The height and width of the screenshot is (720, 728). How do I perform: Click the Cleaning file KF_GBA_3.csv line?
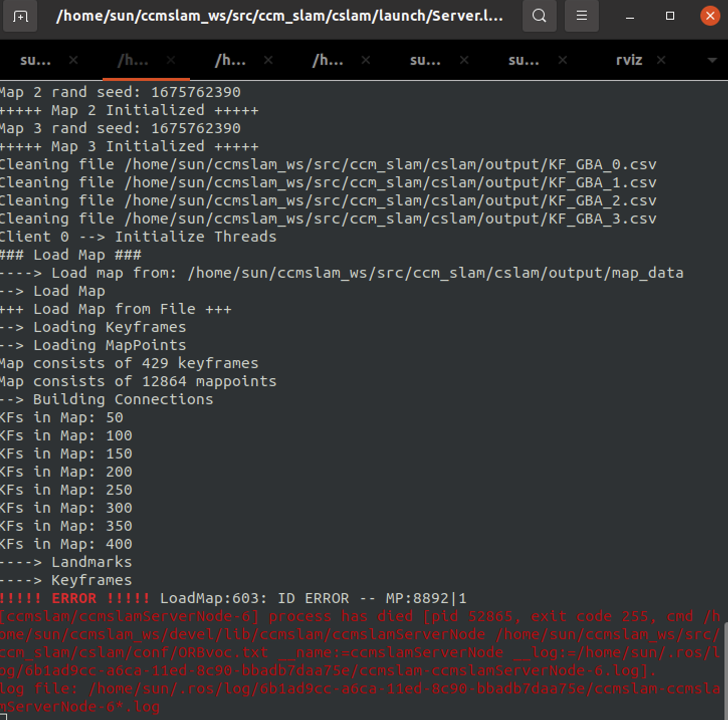[328, 219]
